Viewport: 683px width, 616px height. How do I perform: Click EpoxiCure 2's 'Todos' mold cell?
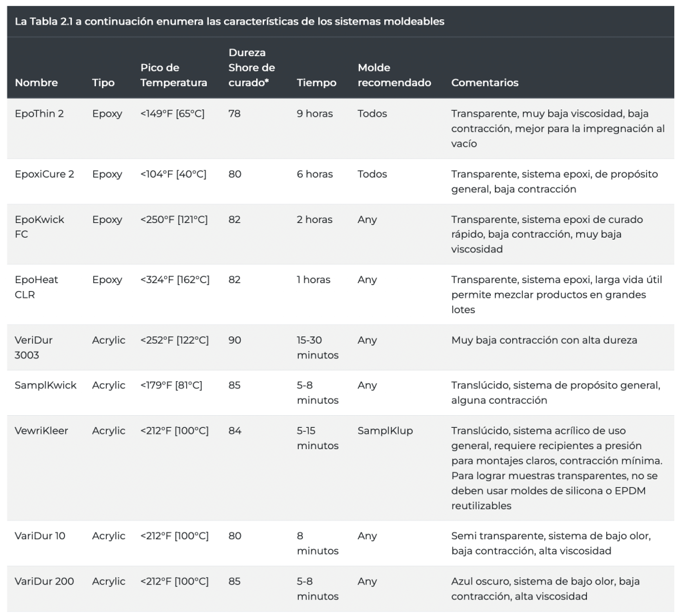tap(372, 174)
